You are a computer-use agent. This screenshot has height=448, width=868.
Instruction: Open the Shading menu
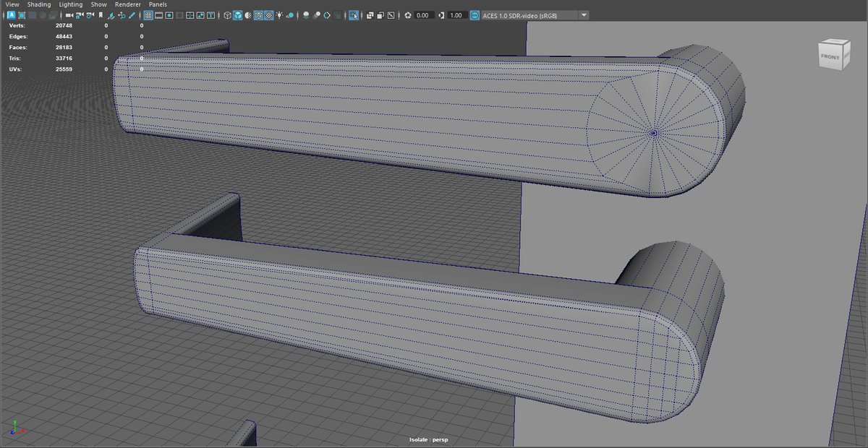tap(39, 4)
